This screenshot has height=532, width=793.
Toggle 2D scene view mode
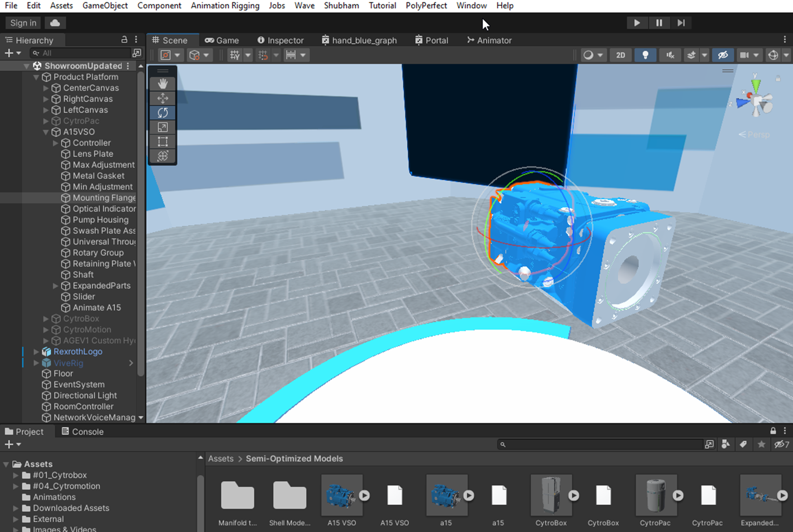pyautogui.click(x=620, y=55)
